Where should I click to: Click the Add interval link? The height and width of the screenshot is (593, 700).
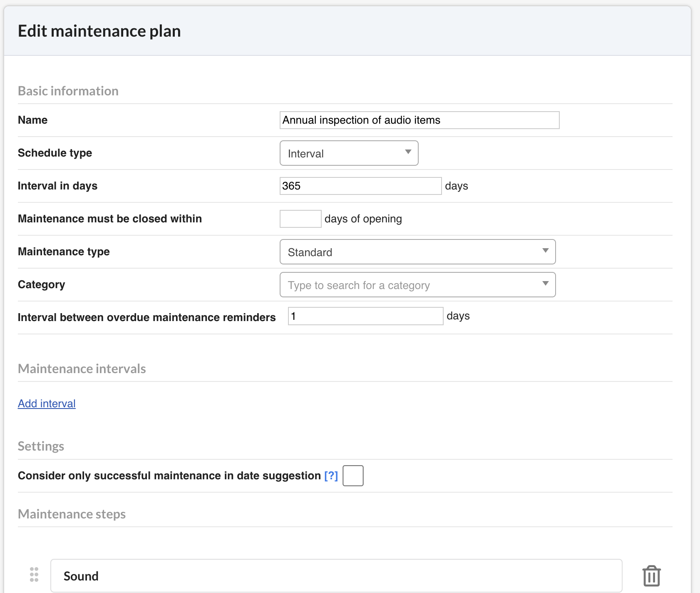point(47,404)
